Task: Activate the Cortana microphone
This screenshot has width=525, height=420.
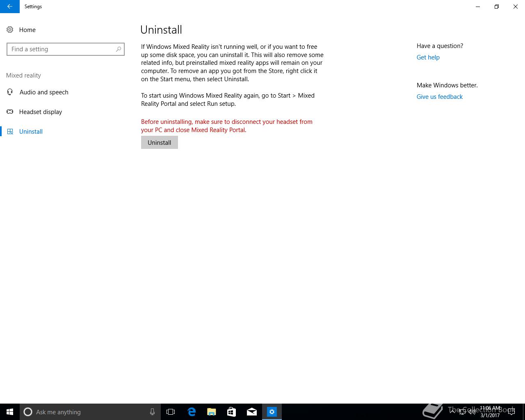Action: tap(152, 412)
